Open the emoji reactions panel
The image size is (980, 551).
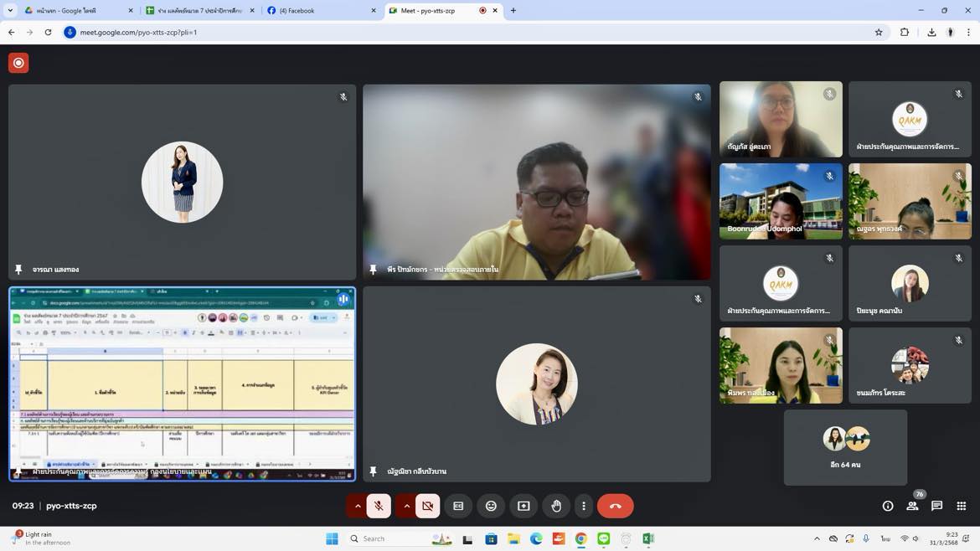491,506
